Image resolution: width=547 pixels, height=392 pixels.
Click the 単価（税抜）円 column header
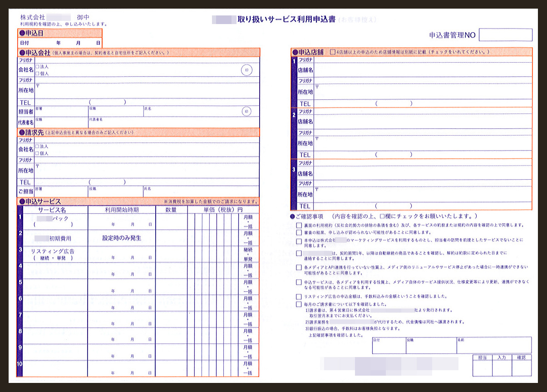[223, 210]
